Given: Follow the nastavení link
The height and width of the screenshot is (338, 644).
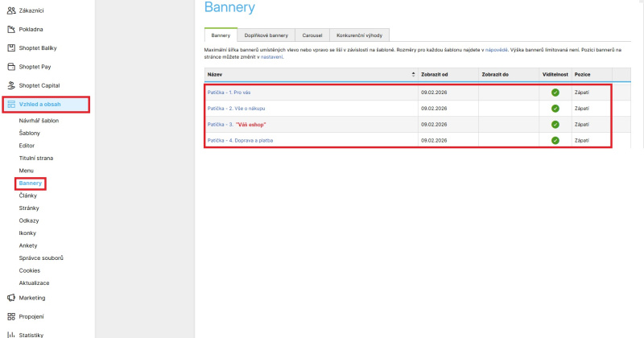Looking at the screenshot, I should pyautogui.click(x=271, y=57).
